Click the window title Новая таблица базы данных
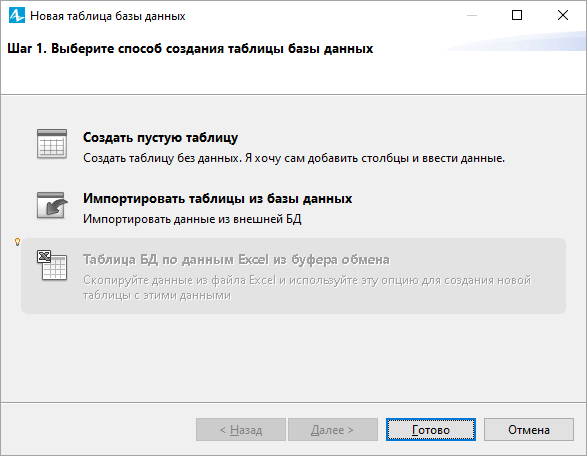This screenshot has width=587, height=456. (x=108, y=16)
